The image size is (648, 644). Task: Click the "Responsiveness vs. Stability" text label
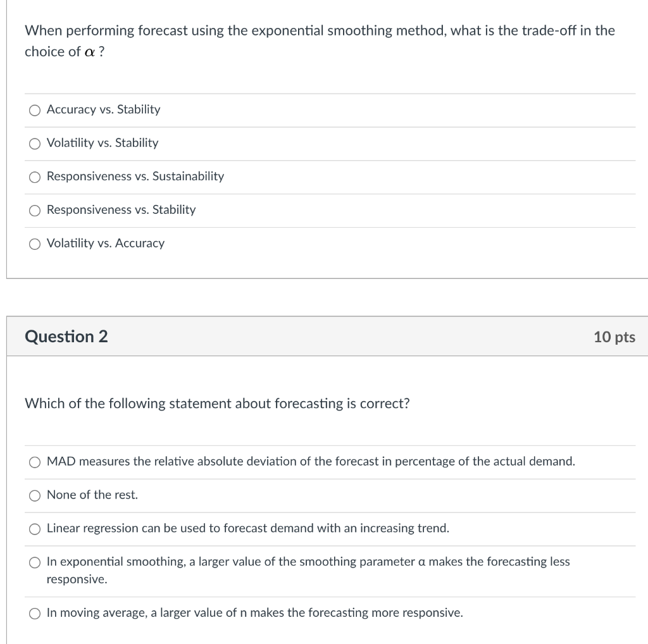coord(120,210)
